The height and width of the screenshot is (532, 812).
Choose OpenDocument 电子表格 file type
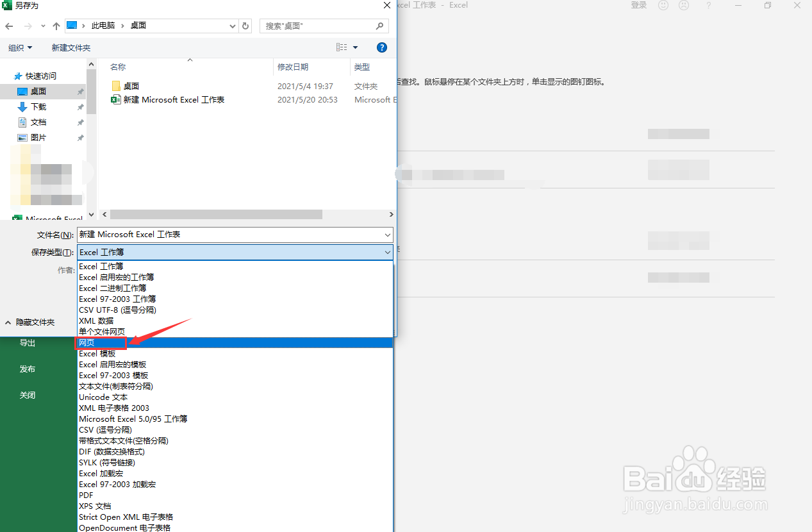click(235, 528)
